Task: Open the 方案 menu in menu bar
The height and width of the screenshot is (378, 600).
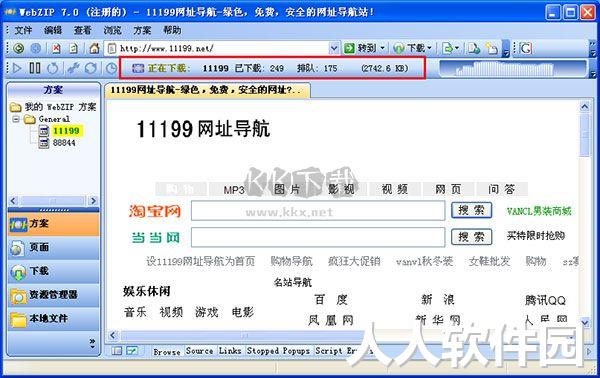Action: pyautogui.click(x=142, y=30)
